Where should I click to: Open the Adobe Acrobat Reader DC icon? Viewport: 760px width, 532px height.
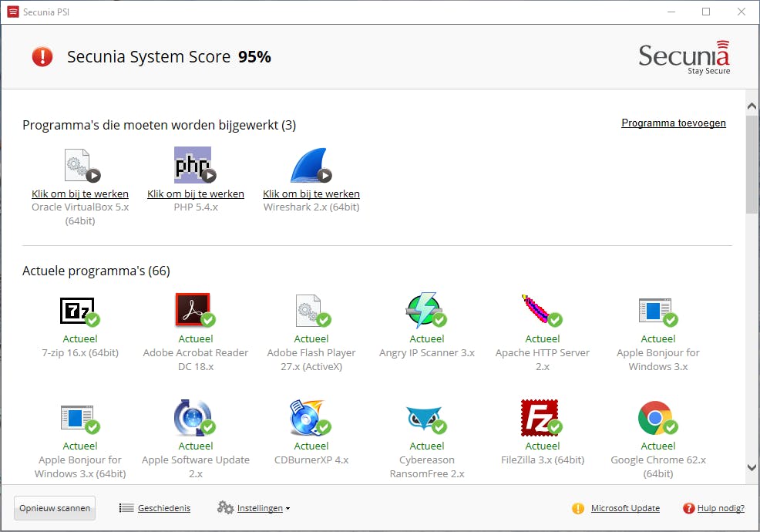[x=193, y=310]
